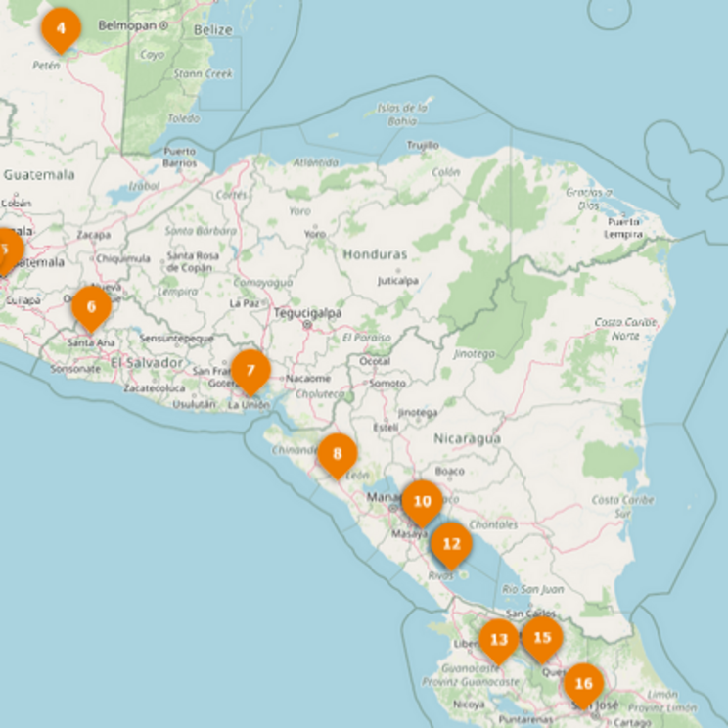
Task: Open marker 15 below San Carlos
Action: point(542,640)
